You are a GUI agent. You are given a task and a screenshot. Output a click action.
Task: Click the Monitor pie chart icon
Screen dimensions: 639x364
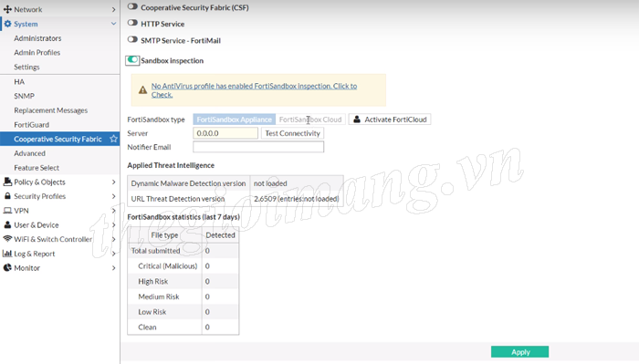(7, 267)
